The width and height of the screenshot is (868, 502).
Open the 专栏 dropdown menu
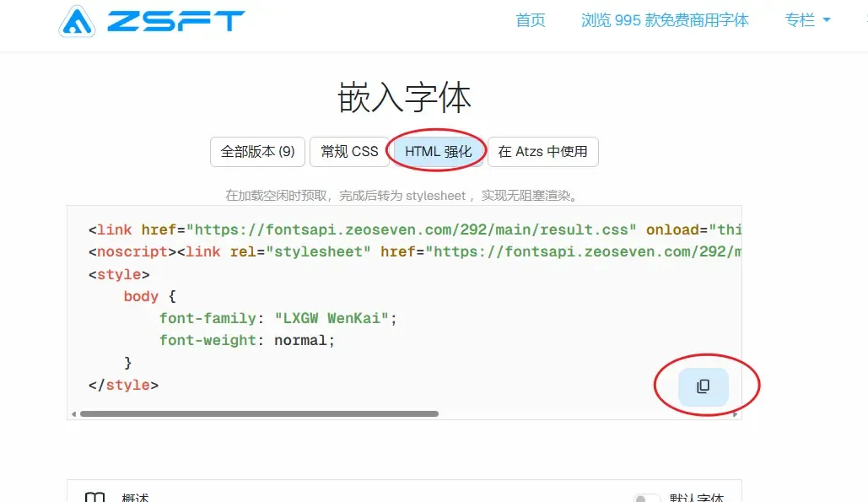(806, 19)
